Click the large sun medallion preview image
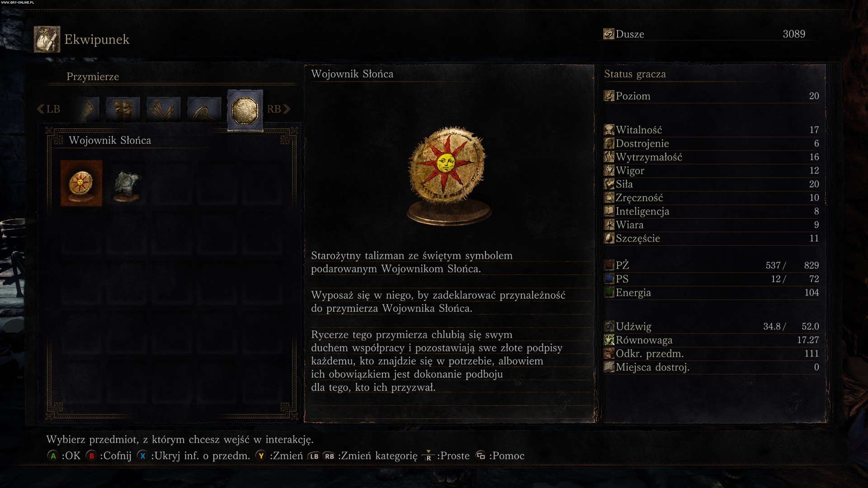This screenshot has height=488, width=868. click(x=448, y=176)
